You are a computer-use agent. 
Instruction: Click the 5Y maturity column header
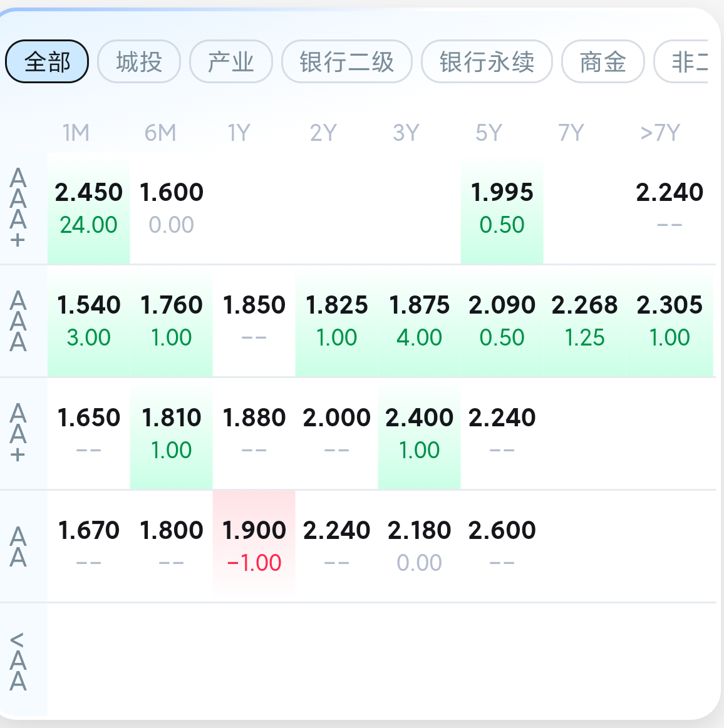[489, 133]
